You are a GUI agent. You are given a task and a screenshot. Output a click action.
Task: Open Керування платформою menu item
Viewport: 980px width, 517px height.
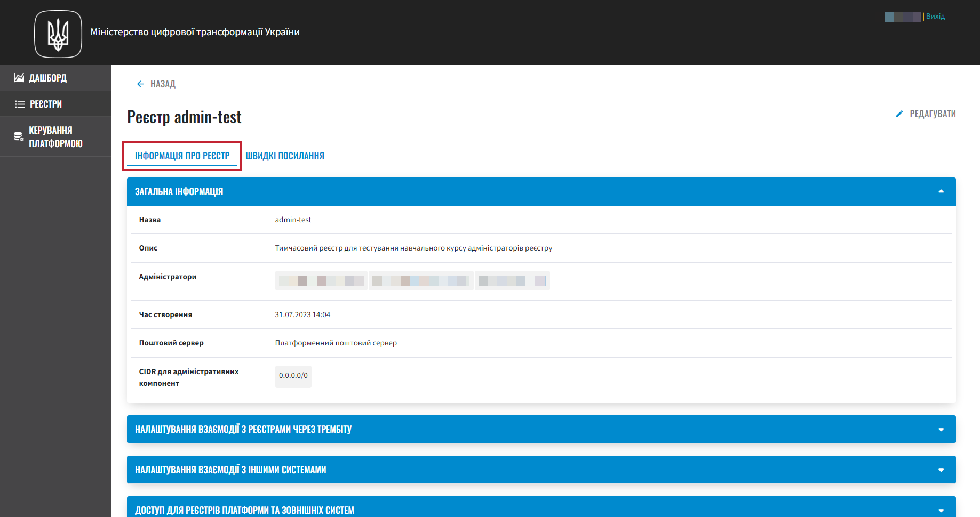[x=55, y=136]
